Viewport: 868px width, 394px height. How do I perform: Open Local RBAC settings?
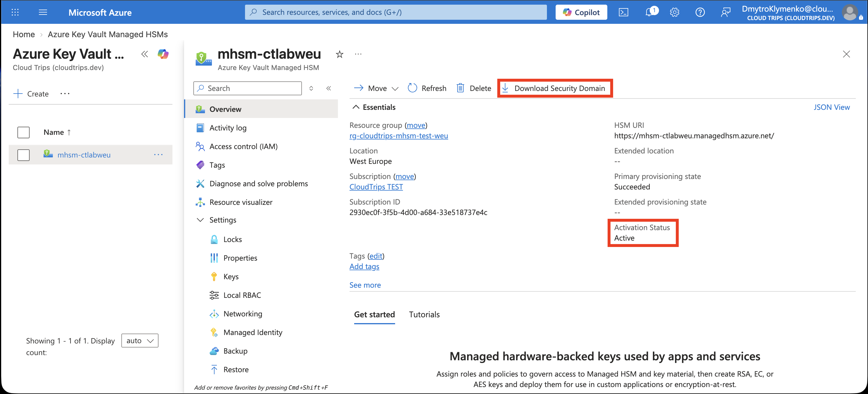[242, 295]
